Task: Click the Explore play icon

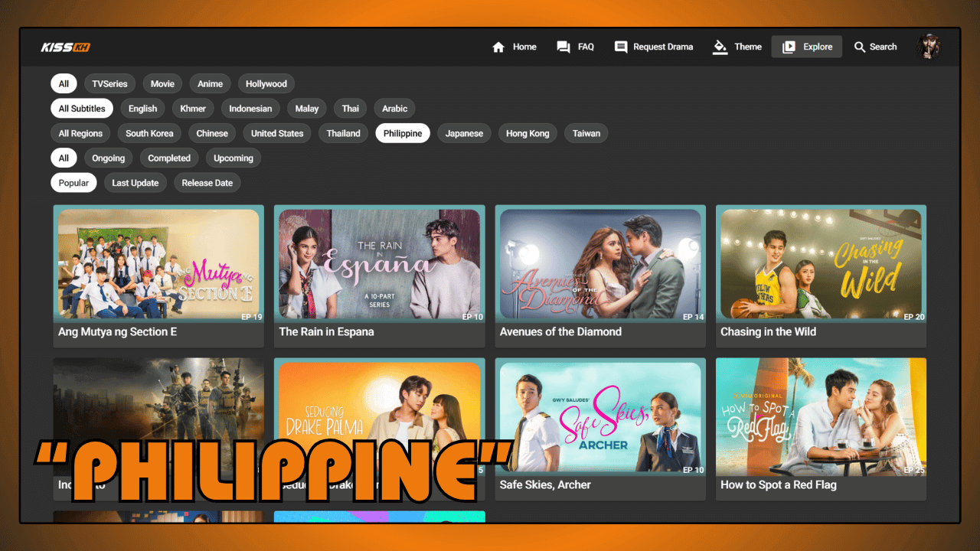Action: pyautogui.click(x=789, y=47)
